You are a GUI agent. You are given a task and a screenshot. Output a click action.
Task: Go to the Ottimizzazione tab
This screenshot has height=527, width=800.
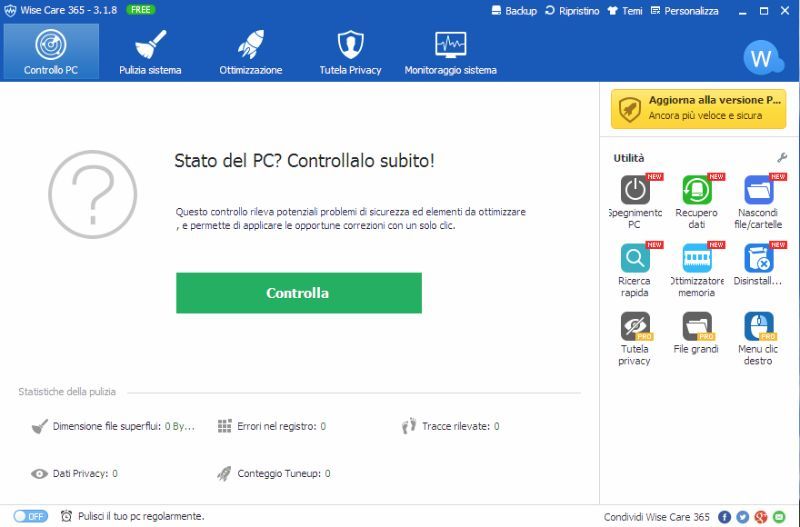tap(251, 52)
